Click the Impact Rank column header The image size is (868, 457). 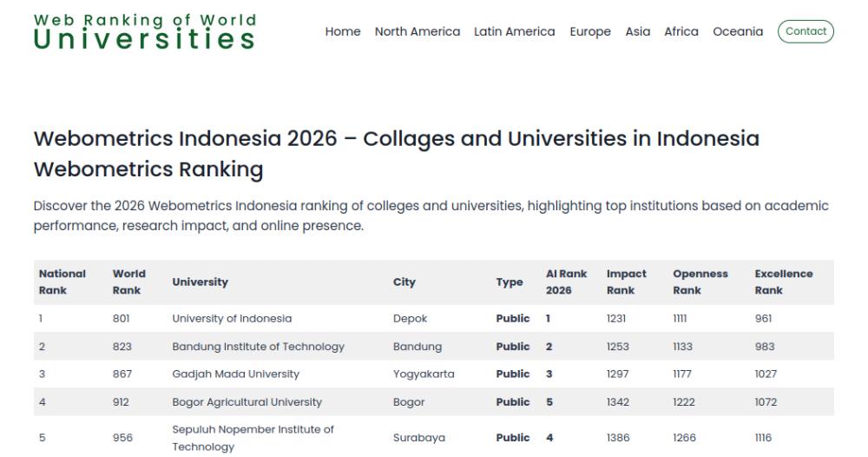626,282
